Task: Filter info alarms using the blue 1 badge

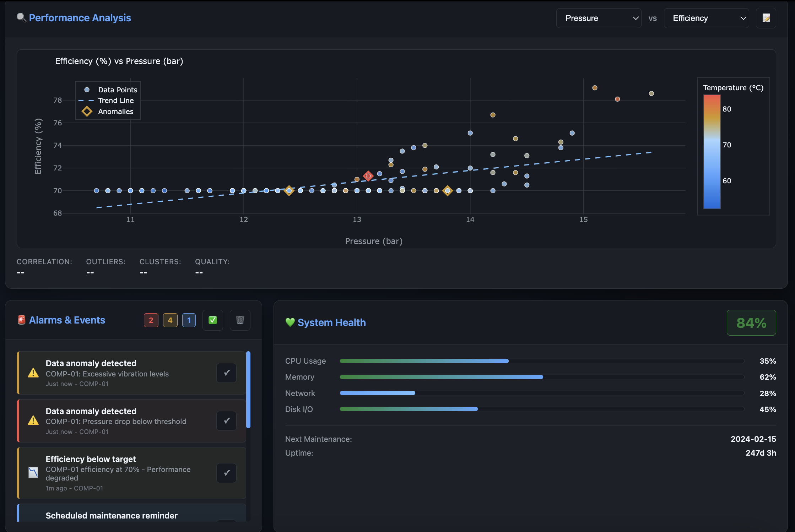Action: click(189, 320)
